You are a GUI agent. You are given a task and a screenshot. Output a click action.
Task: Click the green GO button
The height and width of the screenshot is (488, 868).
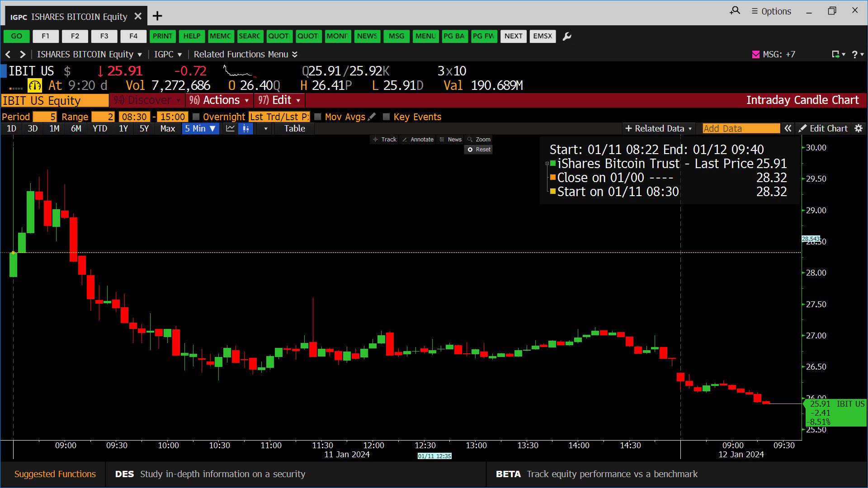[x=17, y=36]
